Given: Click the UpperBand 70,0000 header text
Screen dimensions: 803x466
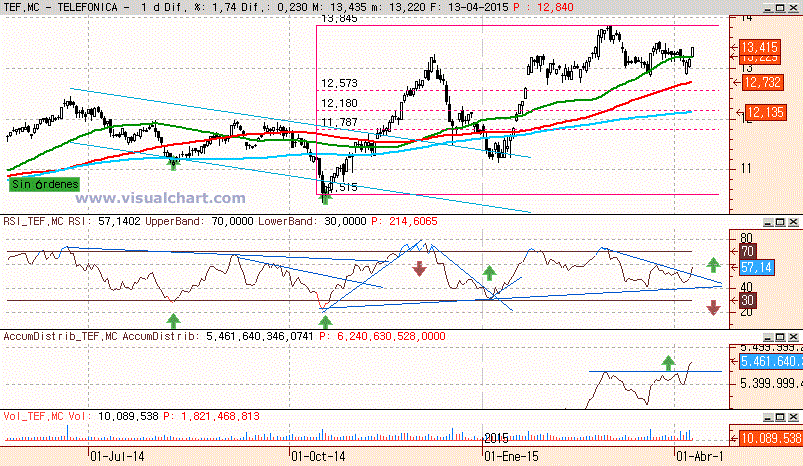Looking at the screenshot, I should tap(199, 221).
